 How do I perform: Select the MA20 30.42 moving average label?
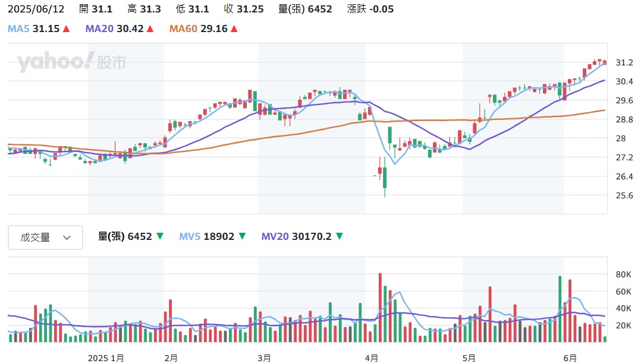[x=114, y=29]
